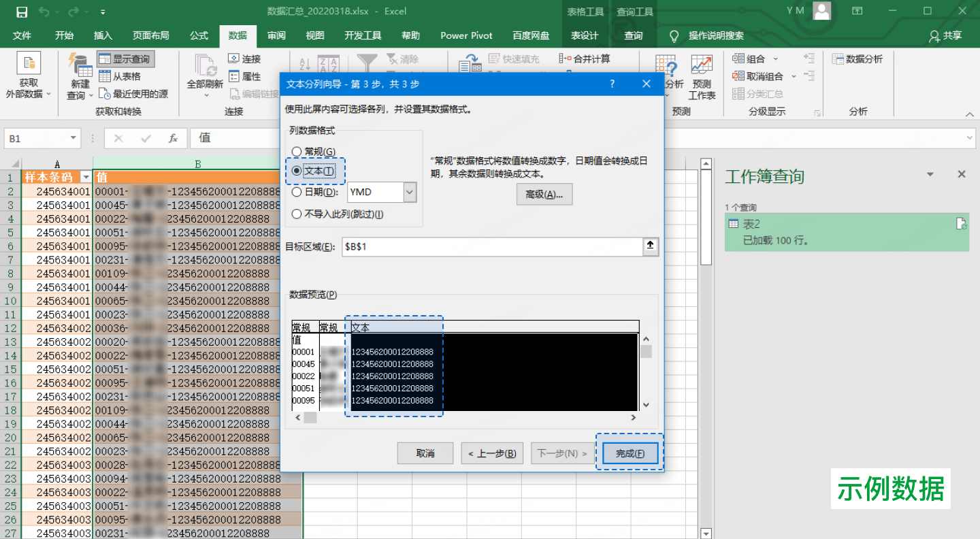
Task: Switch to the Power Pivot ribbon tab
Action: 465,35
